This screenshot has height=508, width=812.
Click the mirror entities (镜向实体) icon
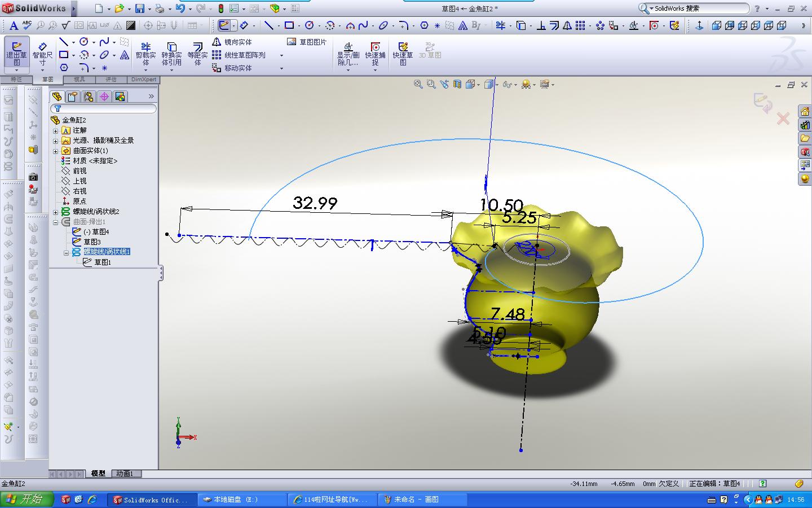coord(217,42)
